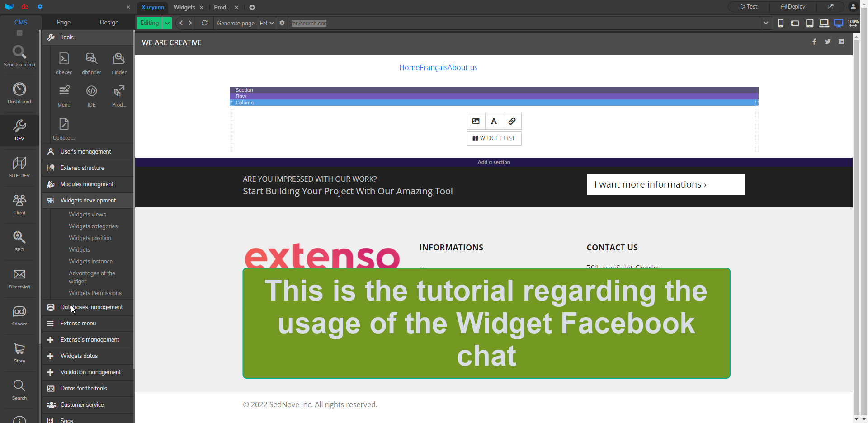Click I want more informations button
This screenshot has width=868, height=423.
tap(665, 184)
